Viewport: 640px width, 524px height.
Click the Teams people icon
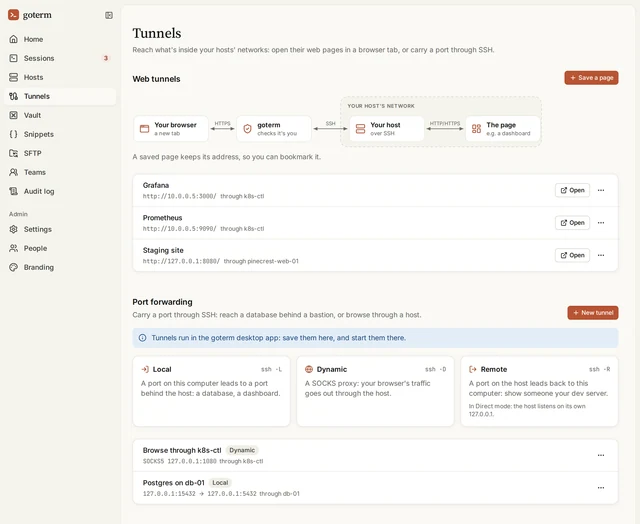[x=13, y=172]
